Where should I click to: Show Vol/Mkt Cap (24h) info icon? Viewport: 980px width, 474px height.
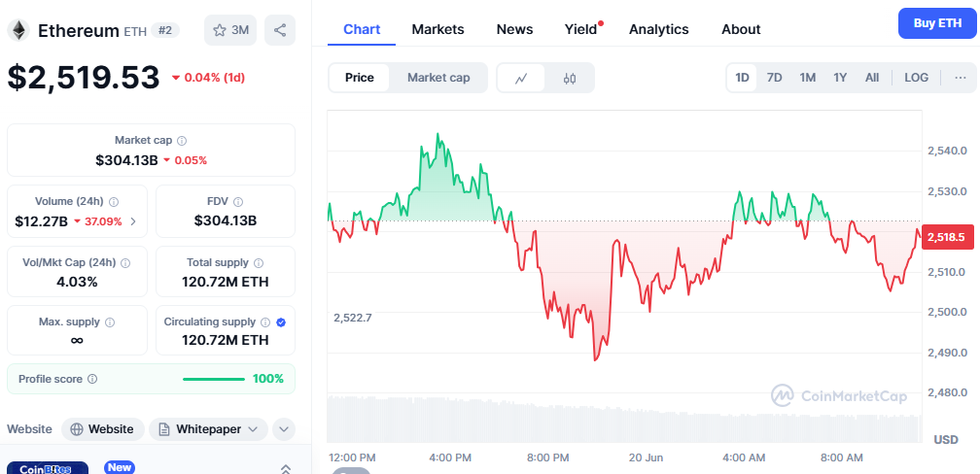coord(125,263)
